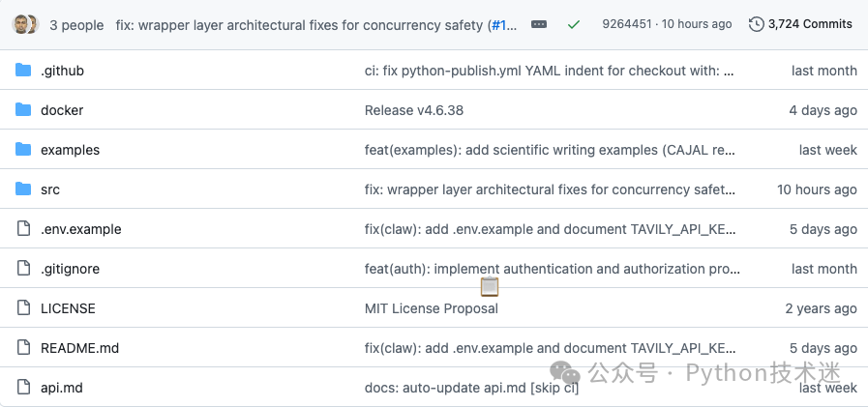Click 'last month' in the .github row
Image resolution: width=868 pixels, height=407 pixels.
coord(824,71)
